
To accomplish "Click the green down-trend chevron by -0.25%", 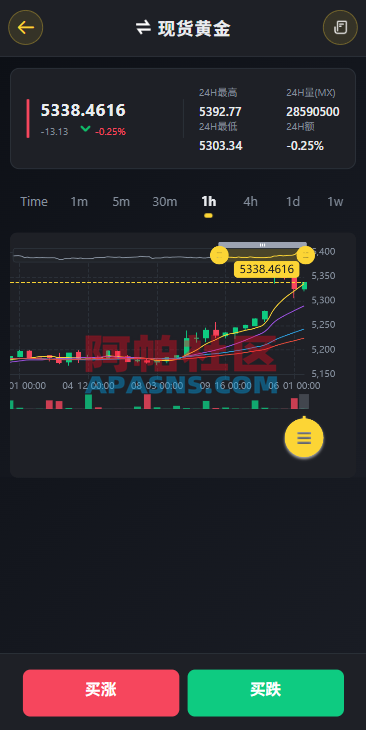I will click(85, 128).
